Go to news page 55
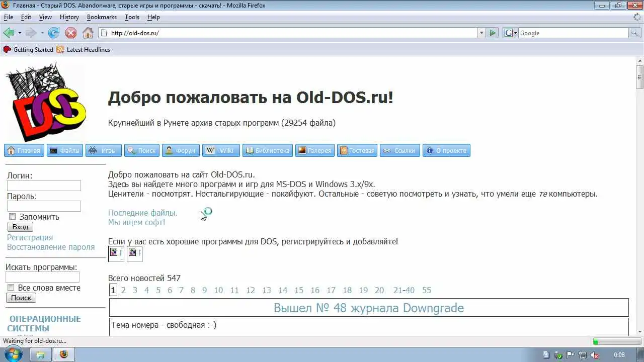 pyautogui.click(x=427, y=290)
